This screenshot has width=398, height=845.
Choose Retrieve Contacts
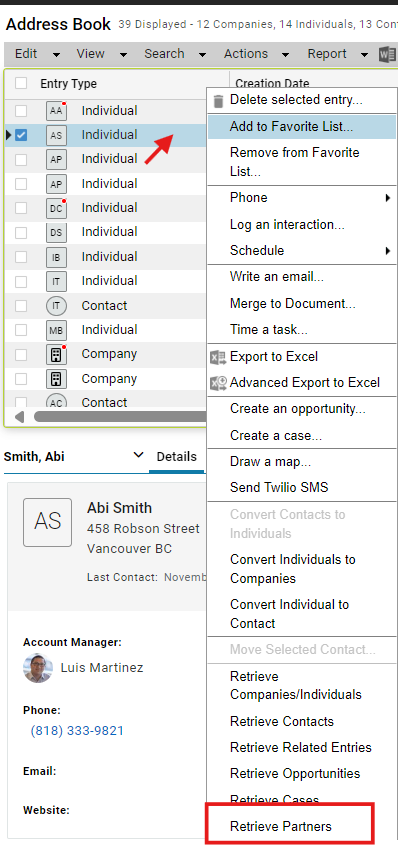(x=302, y=722)
